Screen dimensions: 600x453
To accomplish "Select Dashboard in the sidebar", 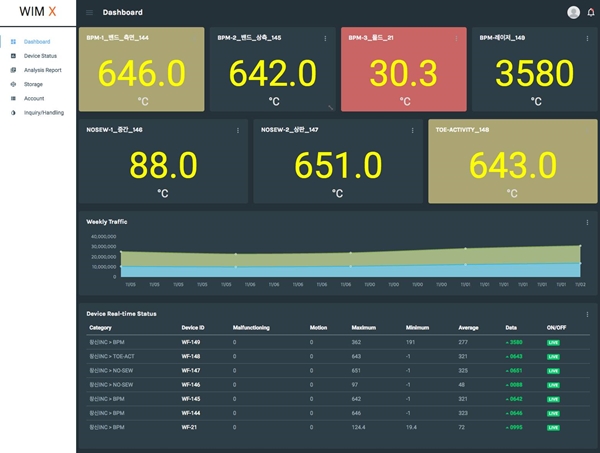I will point(37,42).
